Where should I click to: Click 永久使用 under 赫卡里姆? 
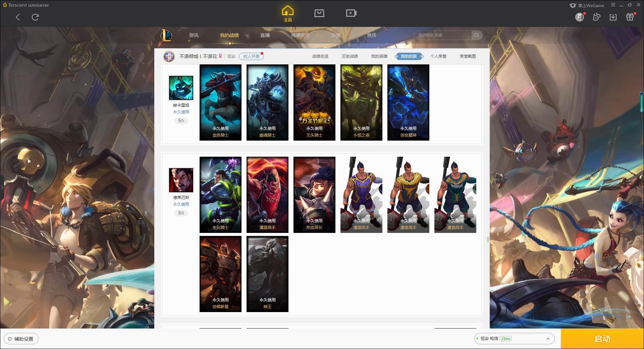pyautogui.click(x=181, y=112)
